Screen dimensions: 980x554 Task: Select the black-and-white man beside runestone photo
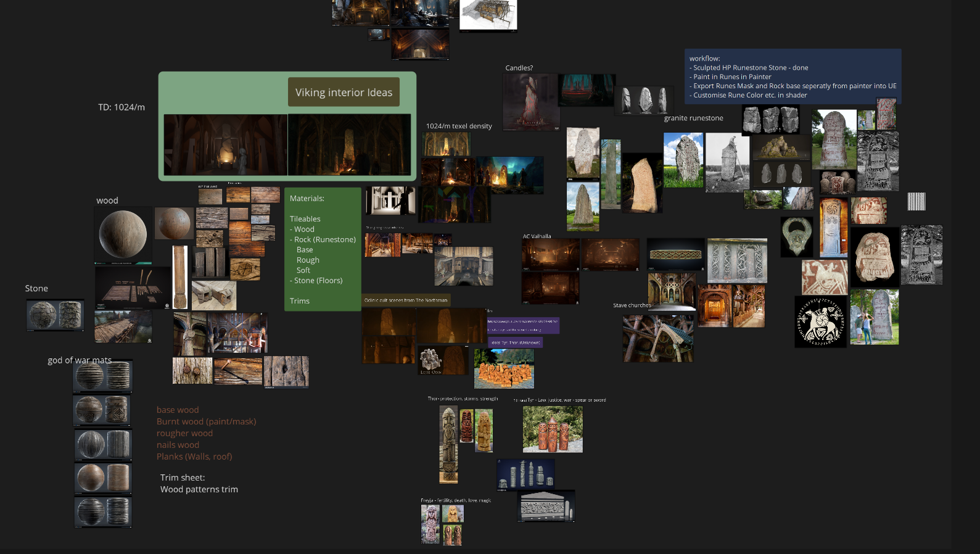(x=727, y=163)
